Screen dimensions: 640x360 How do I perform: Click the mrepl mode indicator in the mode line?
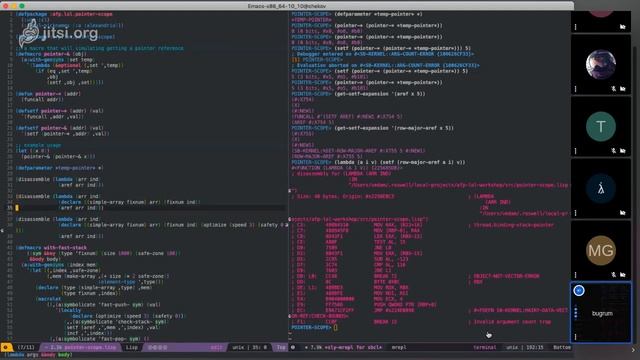point(399,347)
